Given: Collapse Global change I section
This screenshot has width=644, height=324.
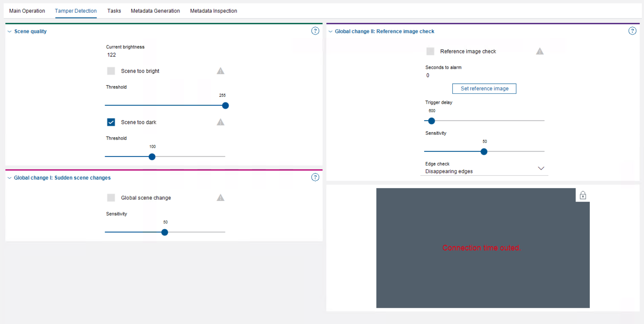Looking at the screenshot, I should [x=10, y=178].
